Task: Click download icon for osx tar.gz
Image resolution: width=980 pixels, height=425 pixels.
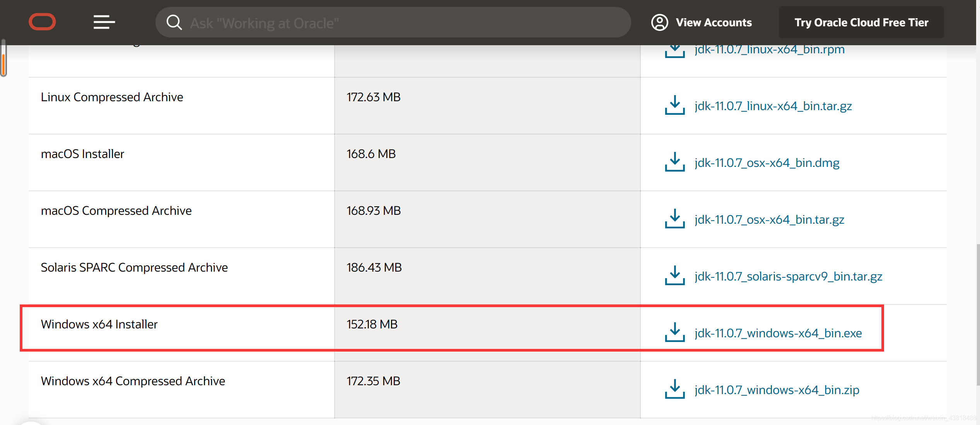Action: [x=674, y=219]
